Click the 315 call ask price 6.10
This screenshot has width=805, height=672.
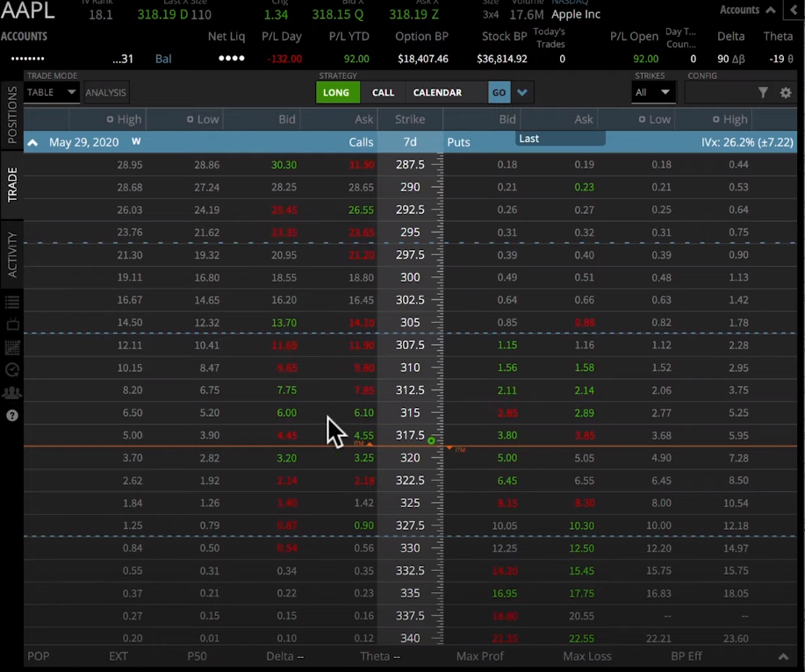tap(364, 413)
